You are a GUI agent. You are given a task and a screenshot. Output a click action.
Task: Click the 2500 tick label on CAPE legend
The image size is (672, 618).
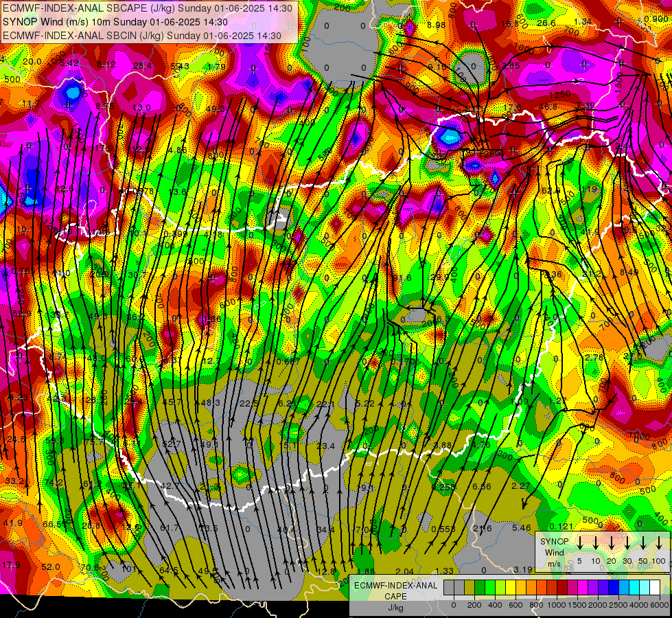pyautogui.click(x=618, y=605)
